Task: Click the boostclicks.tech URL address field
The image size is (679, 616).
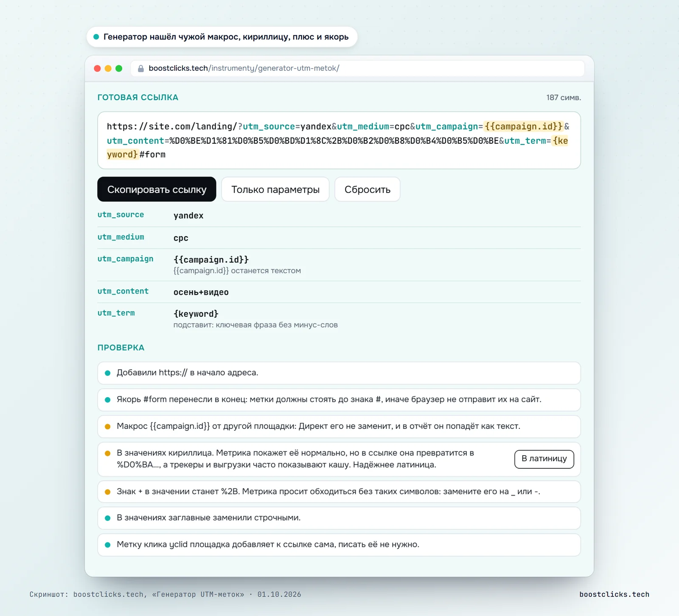Action: coord(357,68)
